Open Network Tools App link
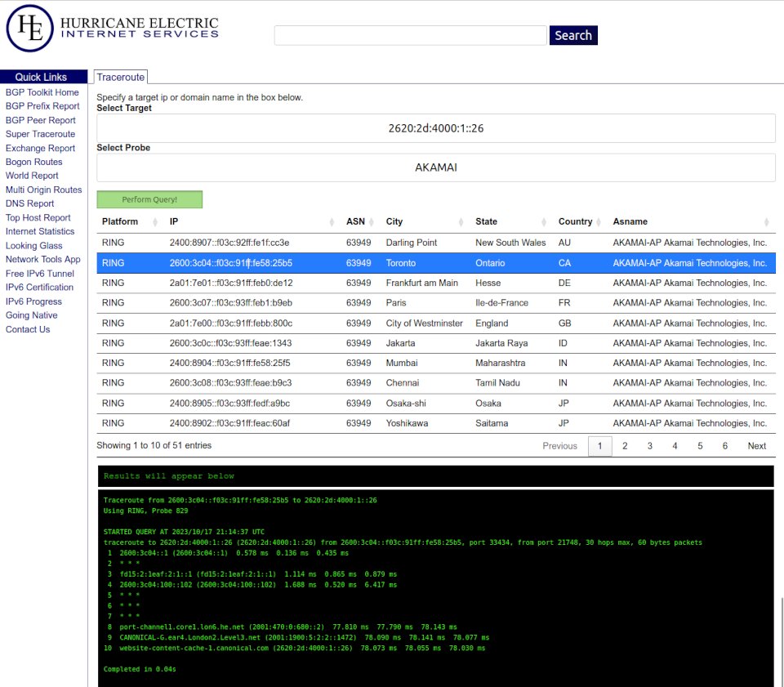The height and width of the screenshot is (687, 784). click(43, 260)
